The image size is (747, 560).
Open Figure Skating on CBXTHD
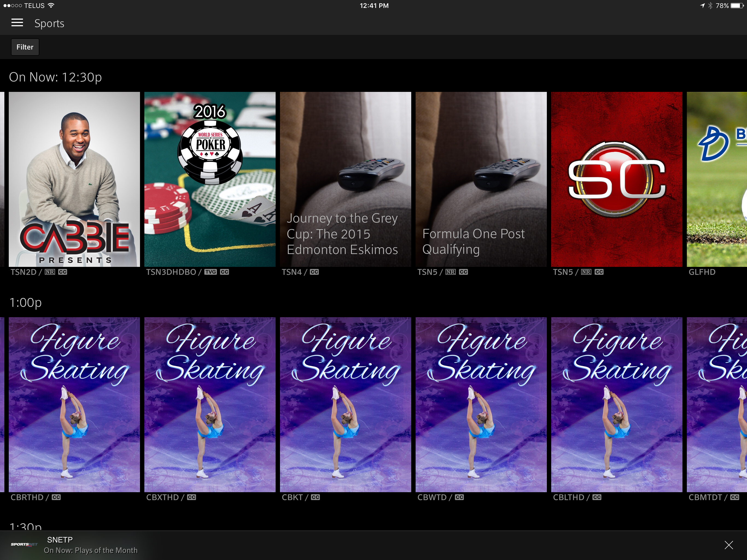pos(210,405)
